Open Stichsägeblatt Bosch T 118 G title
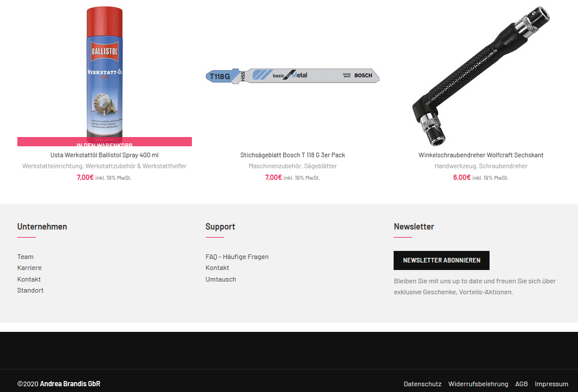The image size is (578, 392). click(292, 155)
